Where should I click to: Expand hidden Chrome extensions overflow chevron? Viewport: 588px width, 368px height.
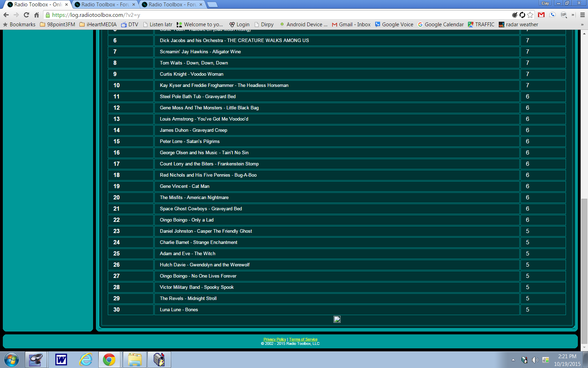573,15
